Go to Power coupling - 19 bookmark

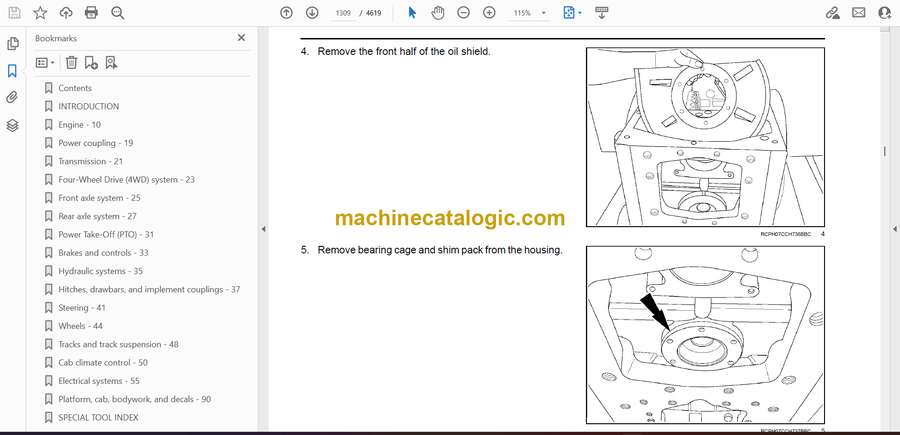(x=95, y=143)
